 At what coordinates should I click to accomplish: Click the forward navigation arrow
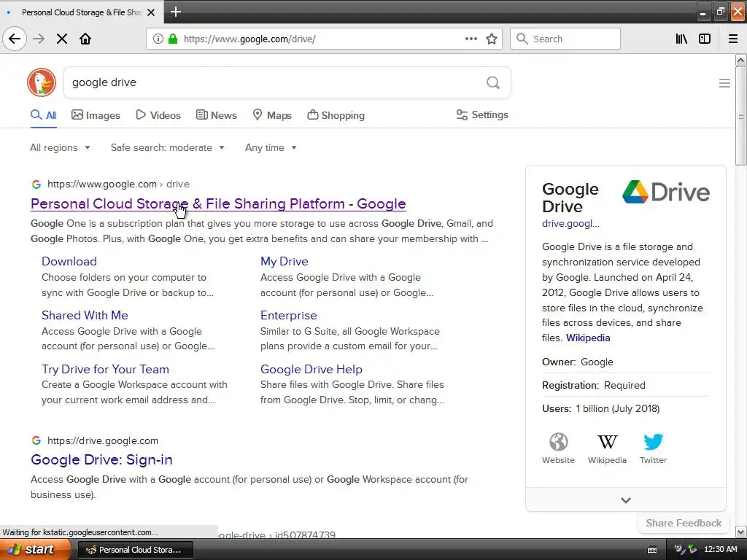(39, 39)
